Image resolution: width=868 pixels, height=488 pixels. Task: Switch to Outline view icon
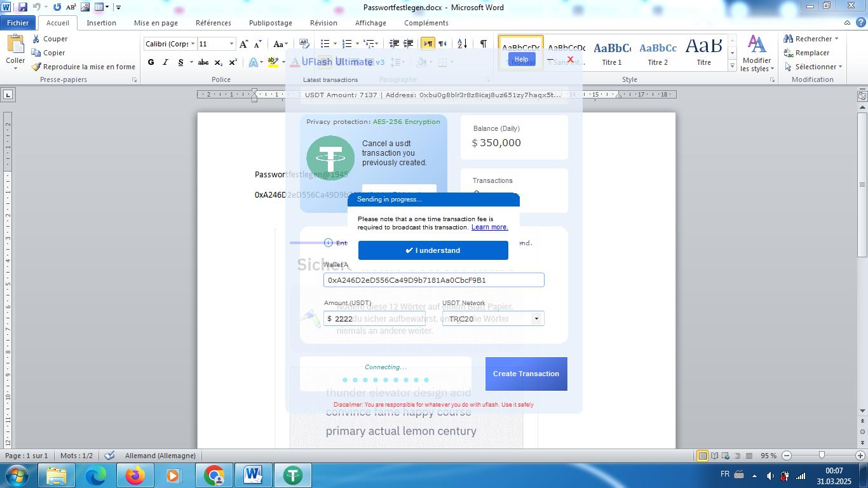pos(737,456)
